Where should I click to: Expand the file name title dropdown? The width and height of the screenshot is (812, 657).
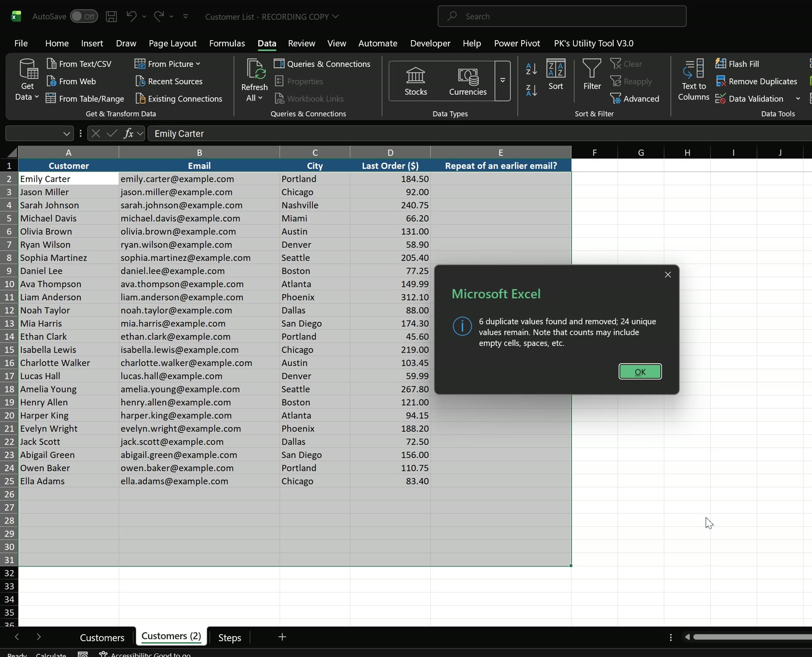[x=335, y=16]
